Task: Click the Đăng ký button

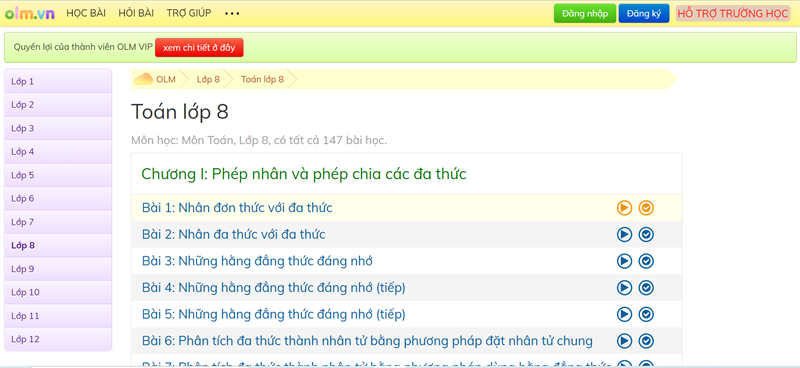Action: coord(644,14)
